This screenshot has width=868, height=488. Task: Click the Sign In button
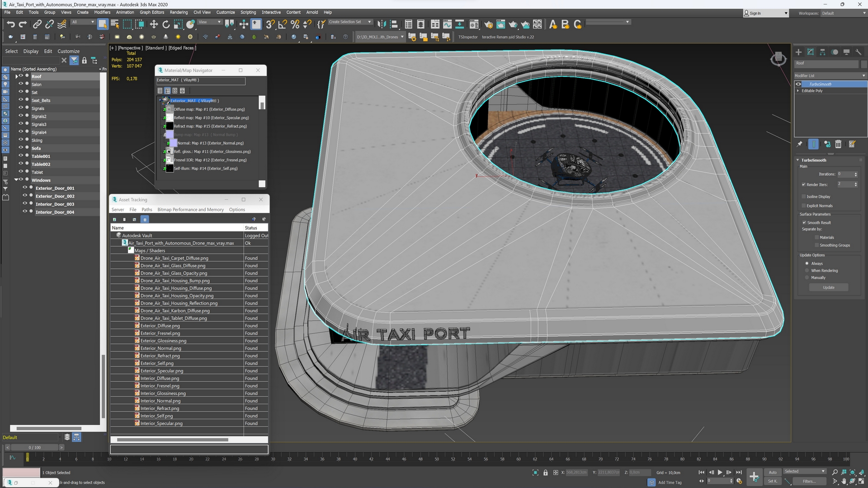(x=766, y=13)
